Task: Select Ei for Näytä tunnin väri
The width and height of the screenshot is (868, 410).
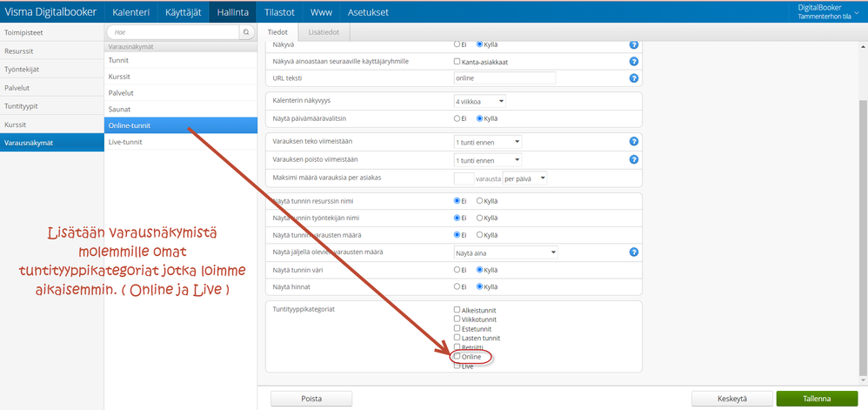Action: [x=457, y=270]
